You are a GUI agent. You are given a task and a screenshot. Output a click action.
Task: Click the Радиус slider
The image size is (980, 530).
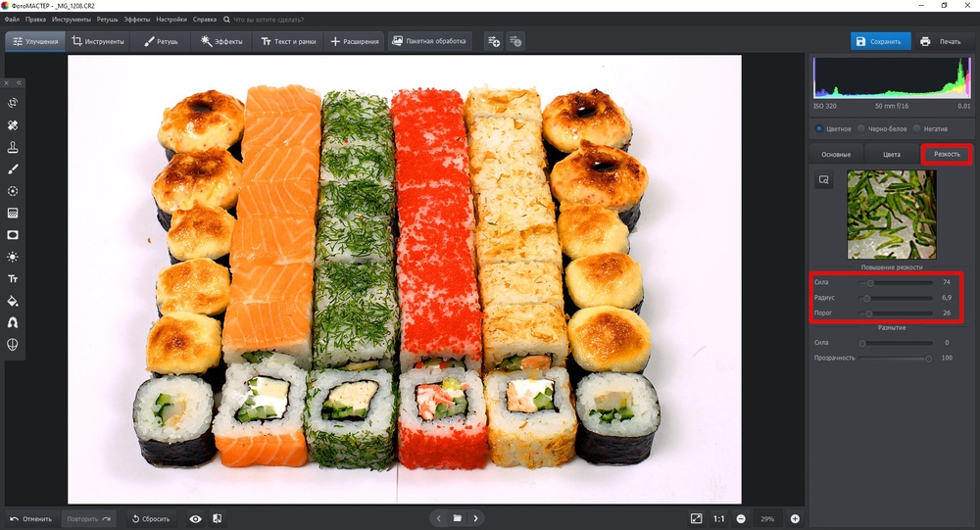click(x=897, y=298)
